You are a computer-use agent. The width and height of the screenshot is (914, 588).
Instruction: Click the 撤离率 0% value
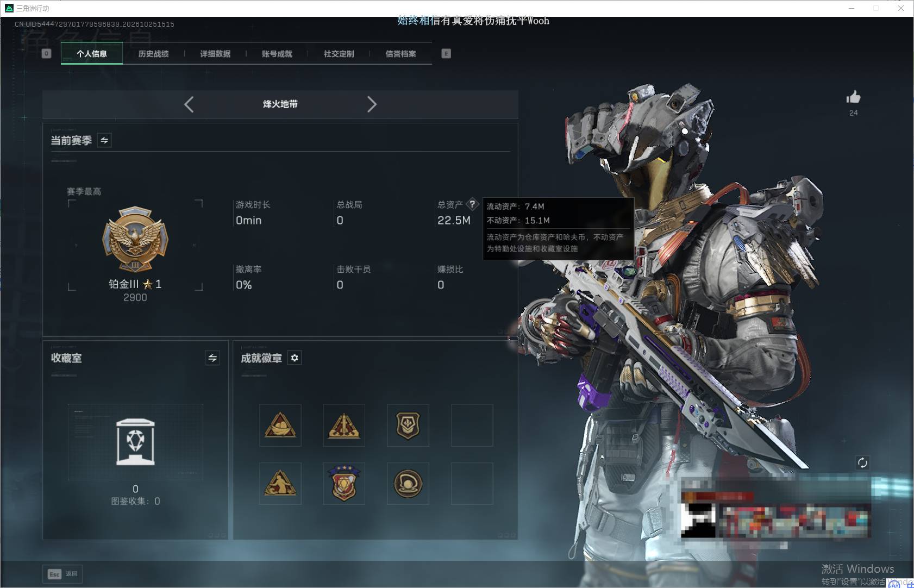(243, 285)
